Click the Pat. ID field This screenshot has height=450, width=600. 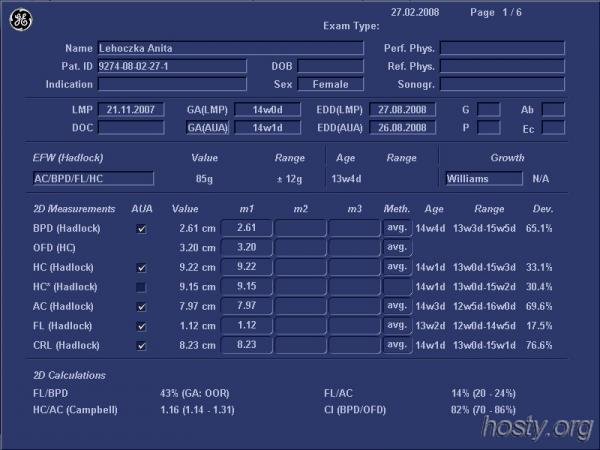click(172, 66)
